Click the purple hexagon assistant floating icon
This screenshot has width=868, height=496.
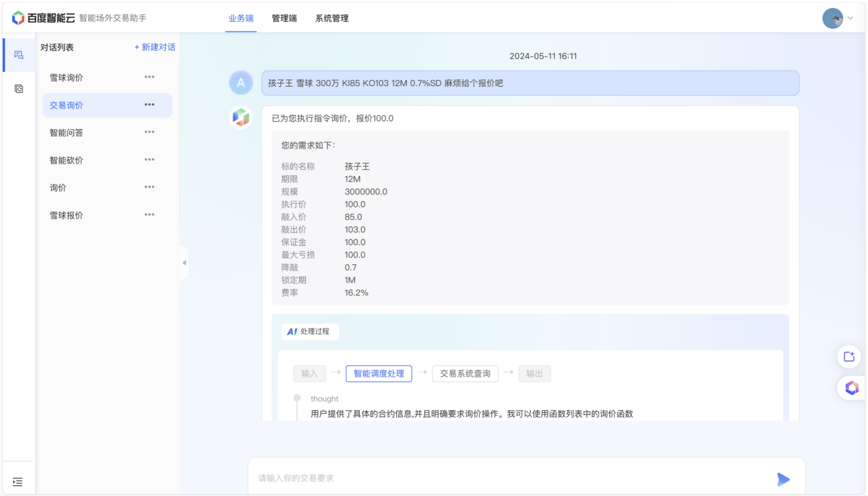point(852,388)
